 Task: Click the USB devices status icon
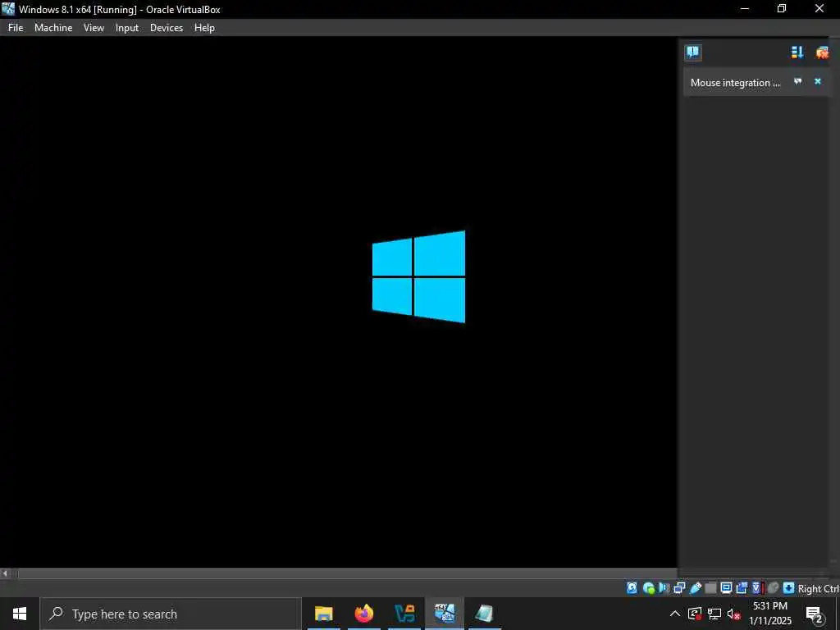click(x=696, y=588)
